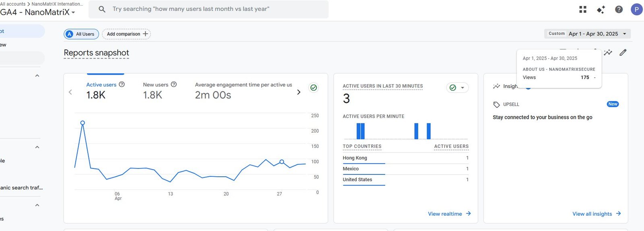Click the New badge on upsell card
644x231 pixels.
[x=613, y=104]
